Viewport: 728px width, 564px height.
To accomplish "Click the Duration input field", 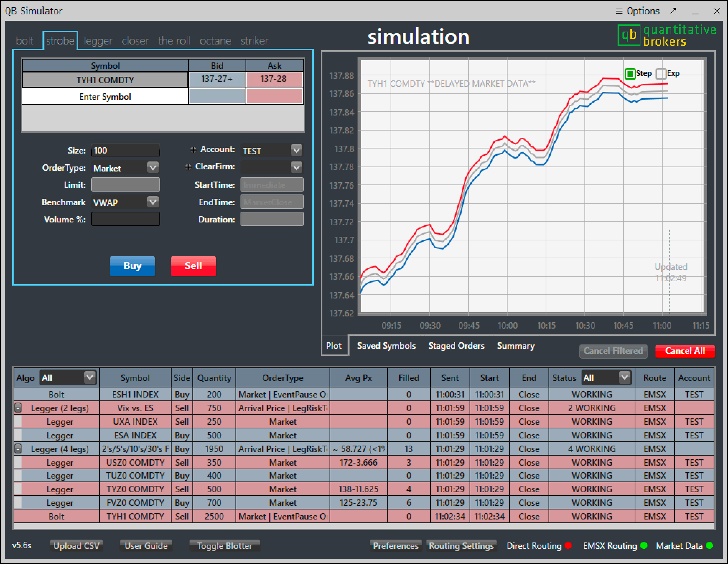I will pyautogui.click(x=272, y=219).
